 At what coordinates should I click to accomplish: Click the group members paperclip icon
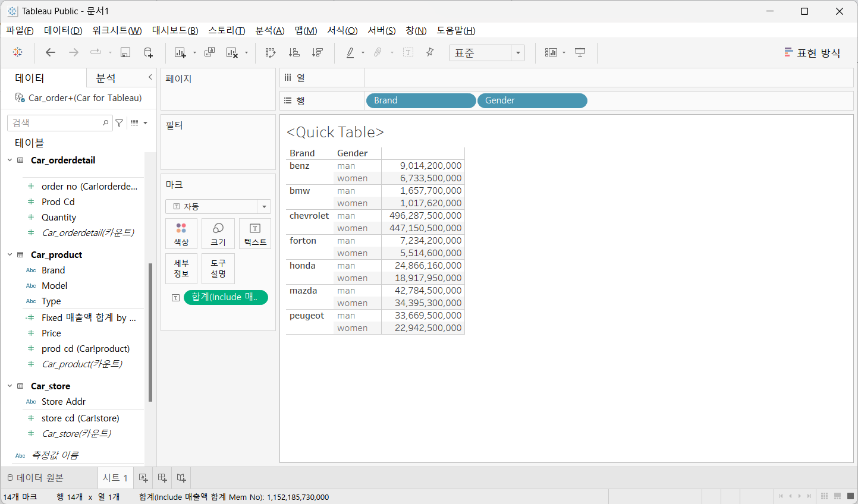tap(378, 52)
